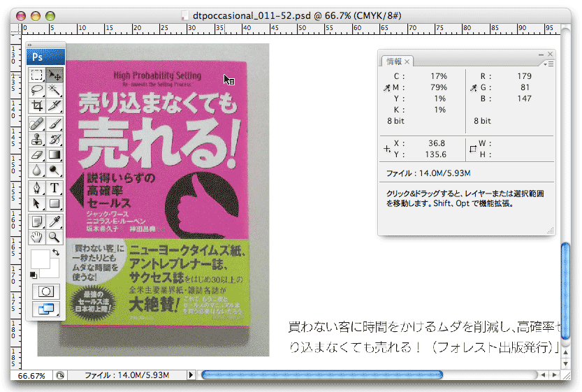
Task: Select the Healing Brush tool
Action: click(37, 124)
